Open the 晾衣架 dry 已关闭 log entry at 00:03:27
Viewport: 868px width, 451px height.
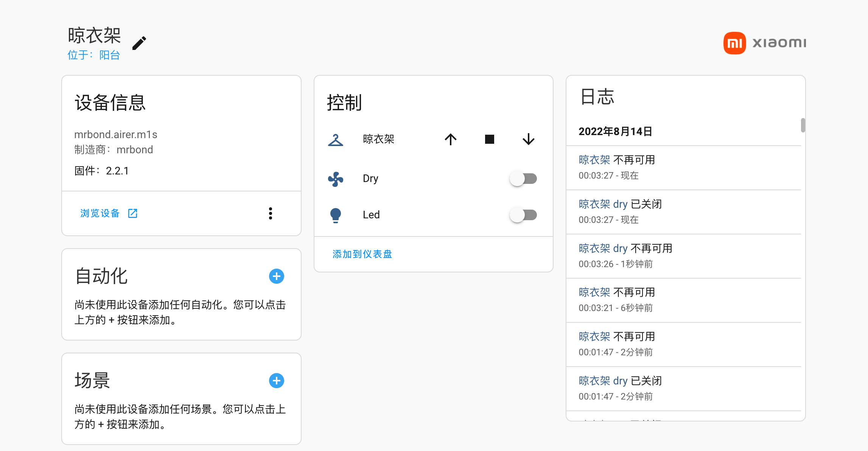pyautogui.click(x=603, y=204)
